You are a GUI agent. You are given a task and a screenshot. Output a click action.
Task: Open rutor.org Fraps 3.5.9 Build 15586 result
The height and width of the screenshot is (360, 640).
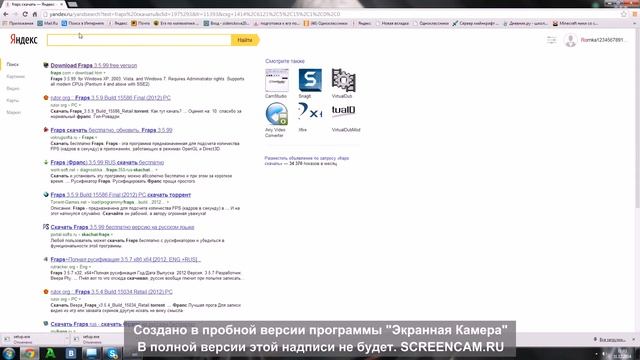[111, 98]
